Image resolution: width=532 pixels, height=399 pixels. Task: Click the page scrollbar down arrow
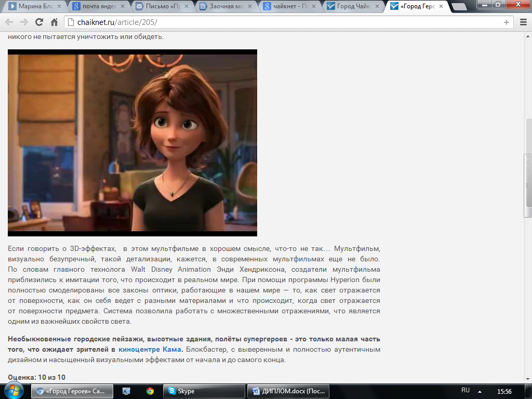click(528, 379)
